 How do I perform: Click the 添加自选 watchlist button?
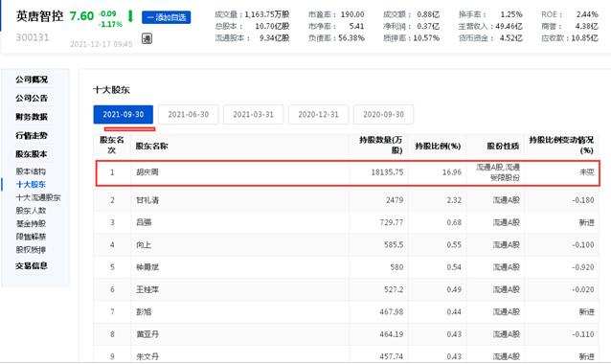click(x=167, y=17)
